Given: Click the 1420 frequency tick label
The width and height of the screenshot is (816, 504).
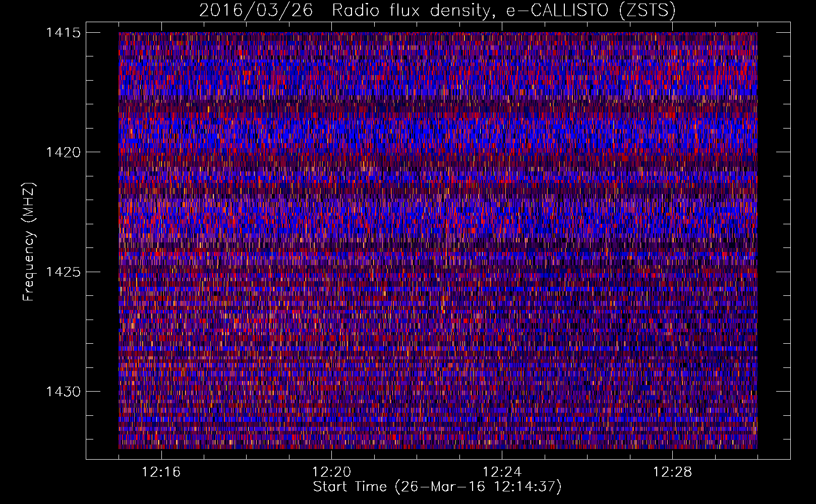Looking at the screenshot, I should (x=63, y=152).
